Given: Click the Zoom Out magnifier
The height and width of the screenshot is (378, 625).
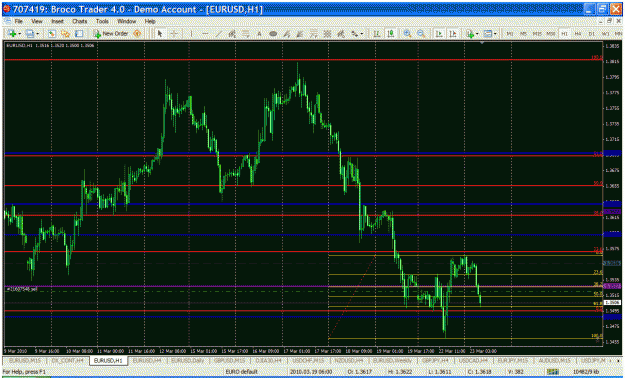Looking at the screenshot, I should [x=421, y=34].
